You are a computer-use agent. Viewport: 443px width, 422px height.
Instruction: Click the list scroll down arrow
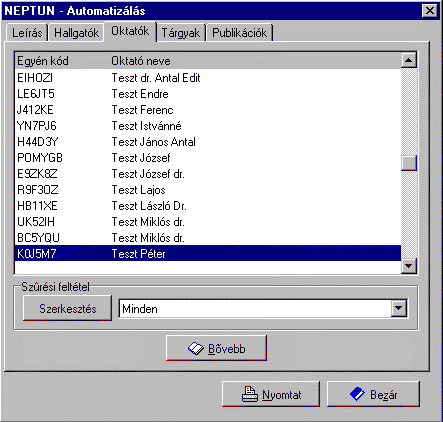[x=409, y=266]
